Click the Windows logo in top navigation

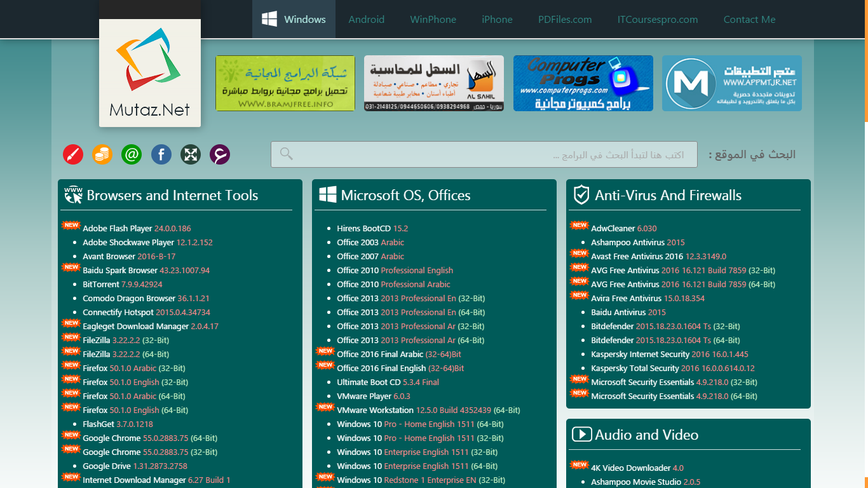269,19
